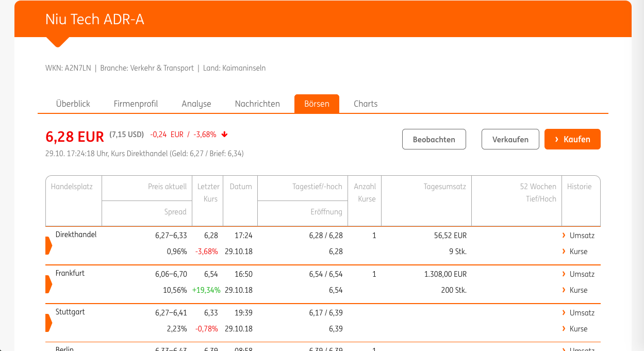This screenshot has width=644, height=351.
Task: Open the Überblick tab
Action: (73, 104)
